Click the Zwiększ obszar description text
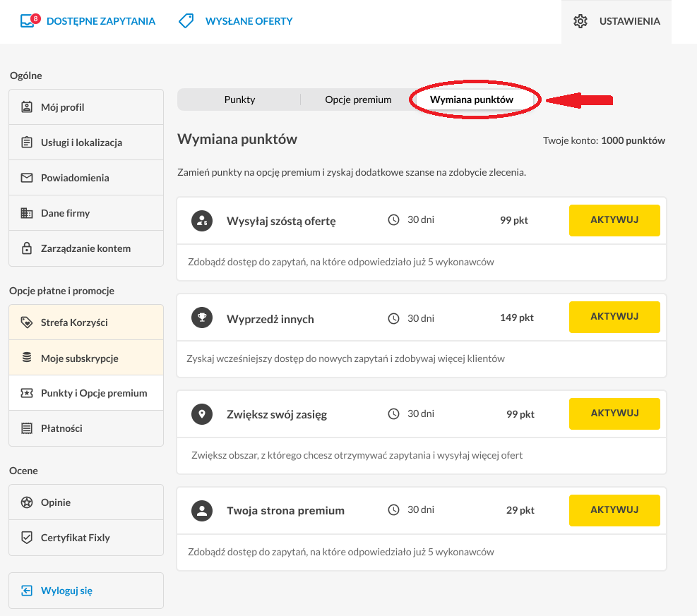 click(x=357, y=455)
